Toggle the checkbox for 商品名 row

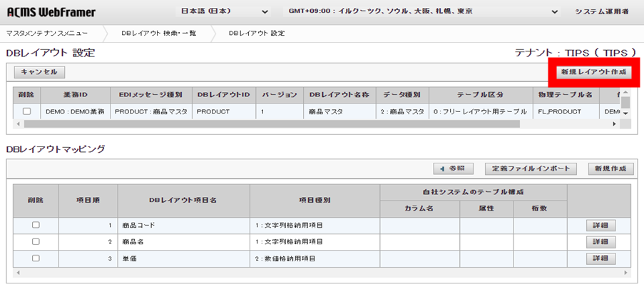tap(36, 242)
